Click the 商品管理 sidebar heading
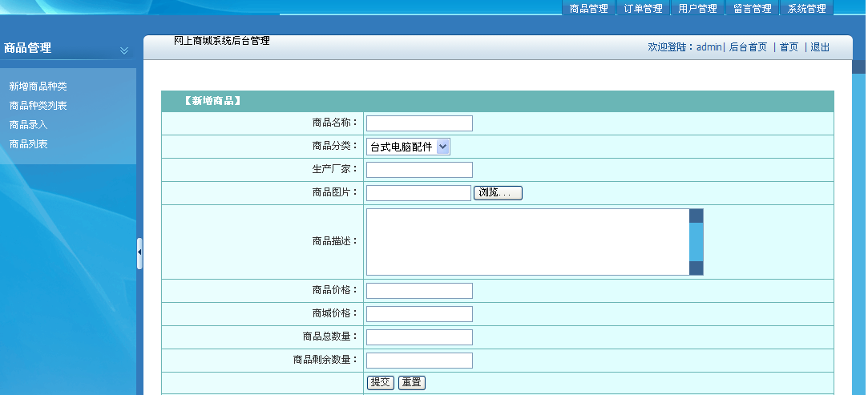The width and height of the screenshot is (868, 395). 28,48
